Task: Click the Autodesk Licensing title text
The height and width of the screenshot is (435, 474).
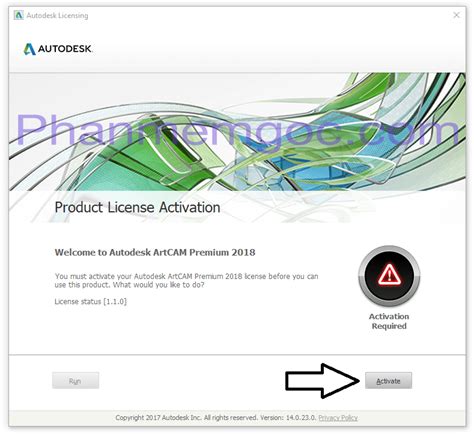Action: point(57,15)
